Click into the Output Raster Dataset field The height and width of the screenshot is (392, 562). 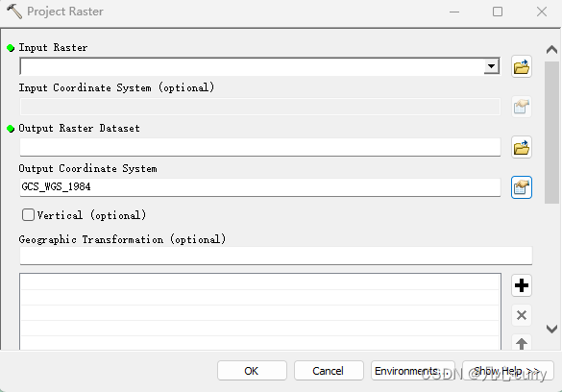pos(260,147)
